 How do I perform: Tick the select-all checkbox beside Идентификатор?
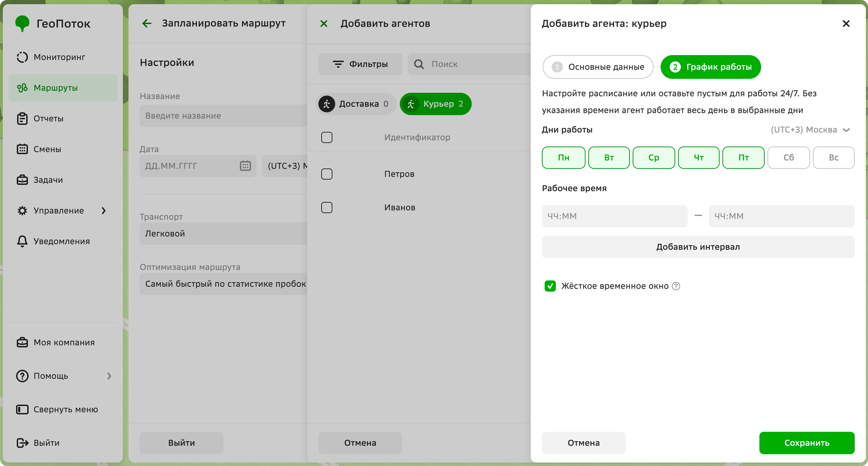click(x=327, y=137)
